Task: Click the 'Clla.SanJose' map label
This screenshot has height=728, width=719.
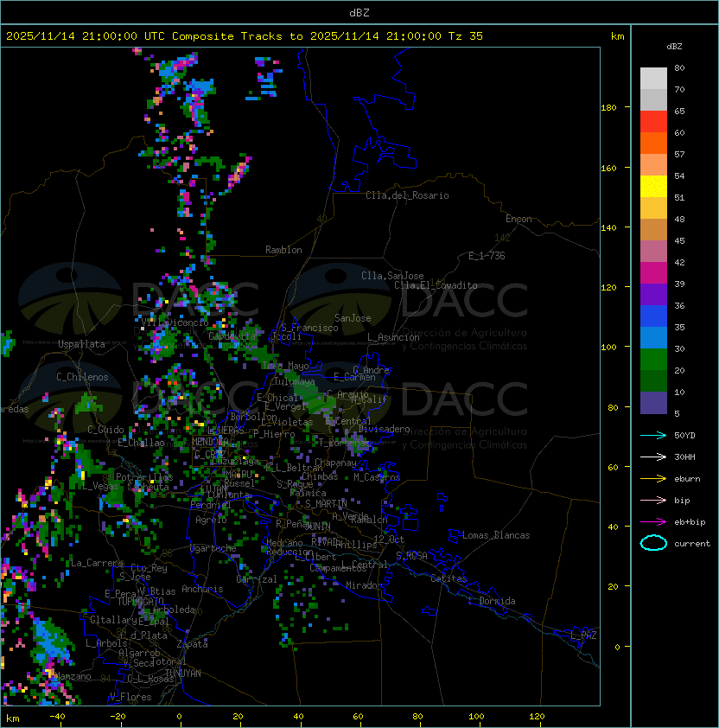Action: point(392,276)
